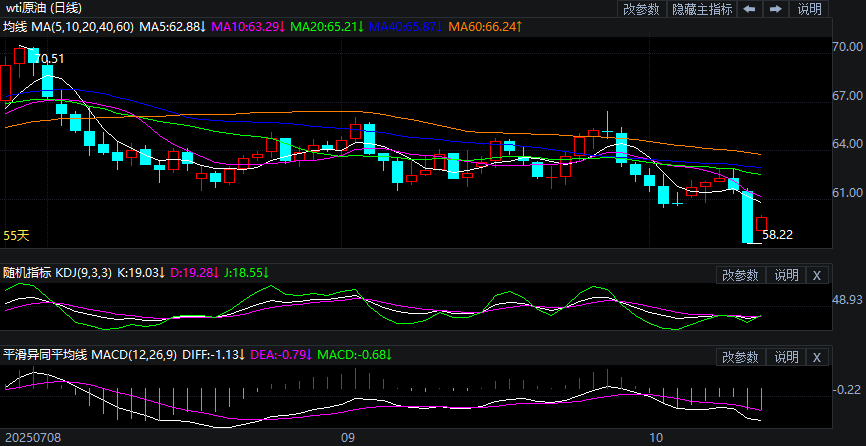
Task: Click the 均线 MA(5,10,20,40,60) indicator label
Action: point(67,25)
